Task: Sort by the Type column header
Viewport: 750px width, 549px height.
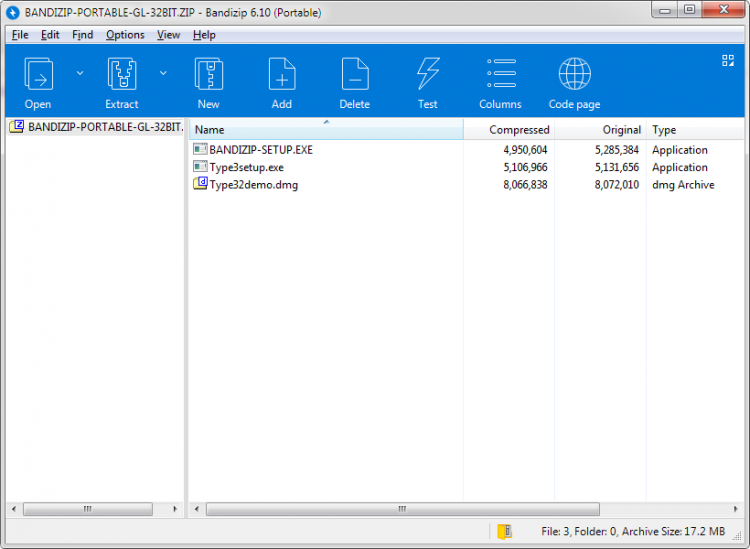Action: pos(695,130)
